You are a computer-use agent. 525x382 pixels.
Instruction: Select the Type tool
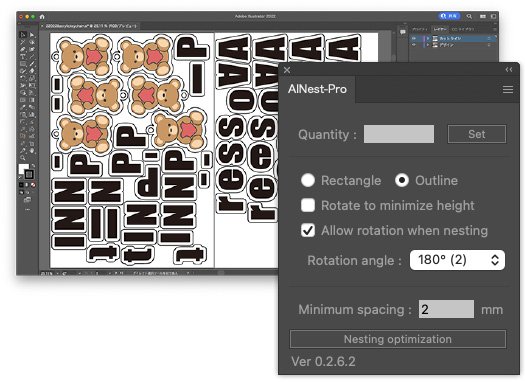(23, 57)
